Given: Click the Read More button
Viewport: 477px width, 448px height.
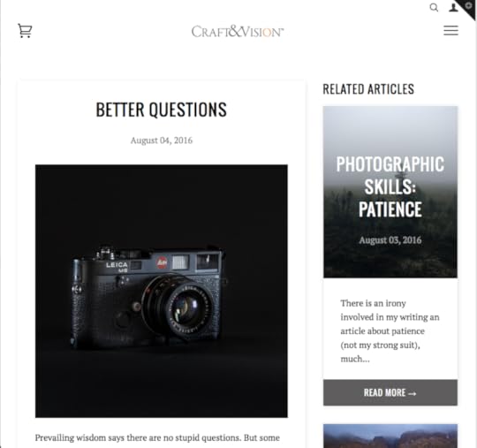Looking at the screenshot, I should [x=390, y=392].
